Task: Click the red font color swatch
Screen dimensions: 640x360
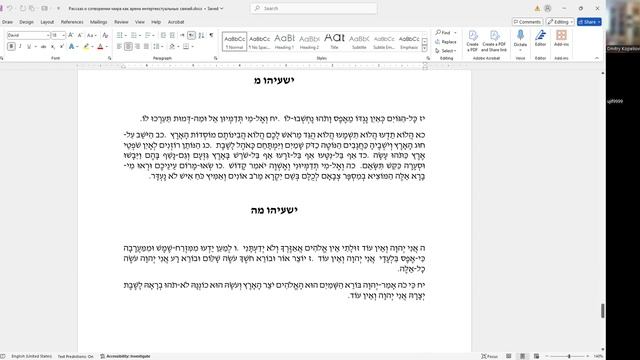Action: pos(100,47)
